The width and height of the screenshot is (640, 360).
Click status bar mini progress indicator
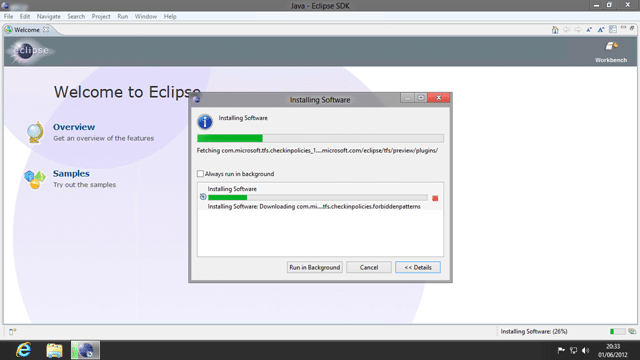(617, 331)
